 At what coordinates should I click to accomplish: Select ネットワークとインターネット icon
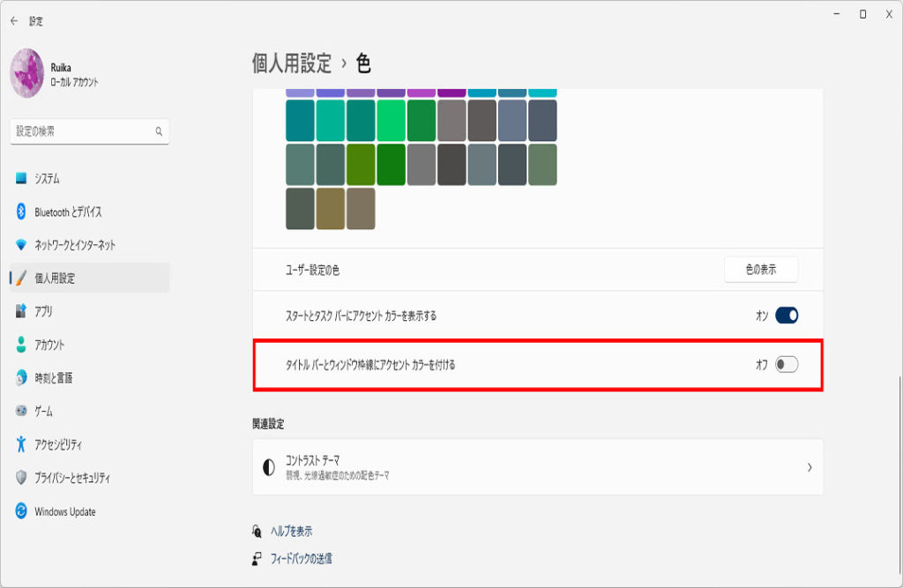[x=22, y=245]
